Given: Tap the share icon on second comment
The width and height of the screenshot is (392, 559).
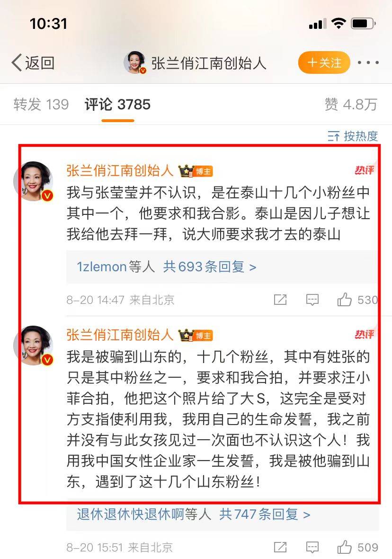Looking at the screenshot, I should pos(280,547).
